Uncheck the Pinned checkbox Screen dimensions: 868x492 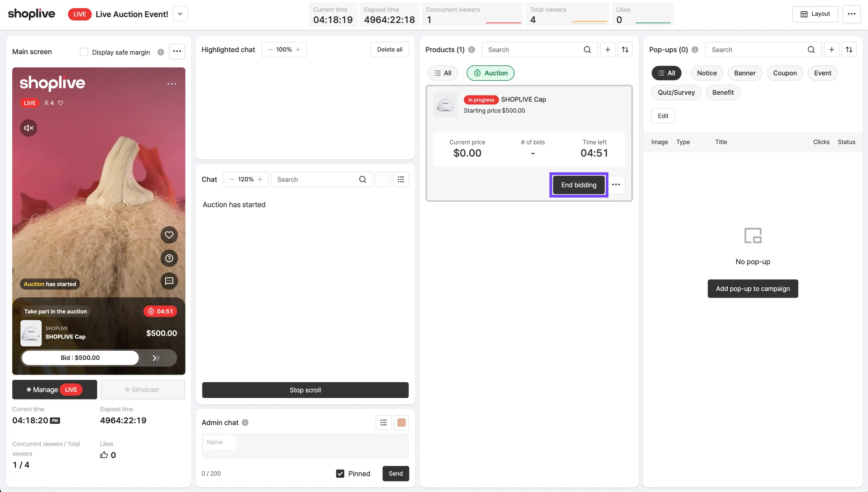[340, 474]
